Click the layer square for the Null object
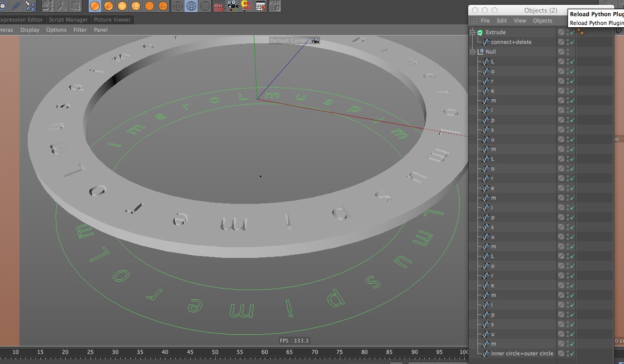Screen dimensions: 624x364 point(561,52)
